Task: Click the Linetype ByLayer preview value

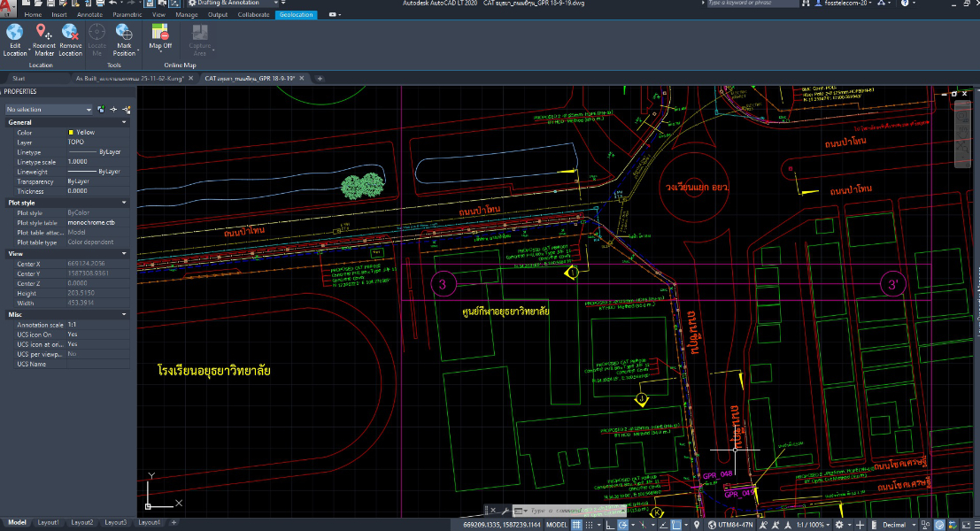Action: [95, 152]
